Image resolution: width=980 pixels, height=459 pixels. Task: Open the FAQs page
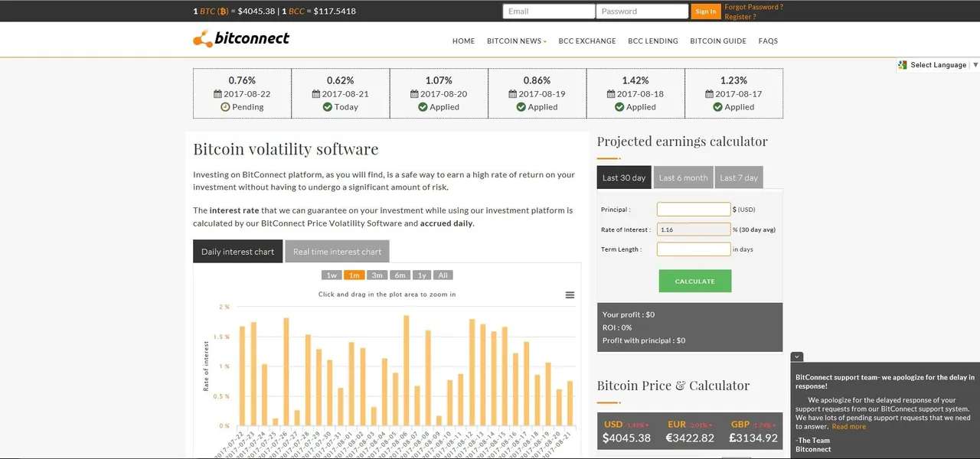(x=768, y=41)
